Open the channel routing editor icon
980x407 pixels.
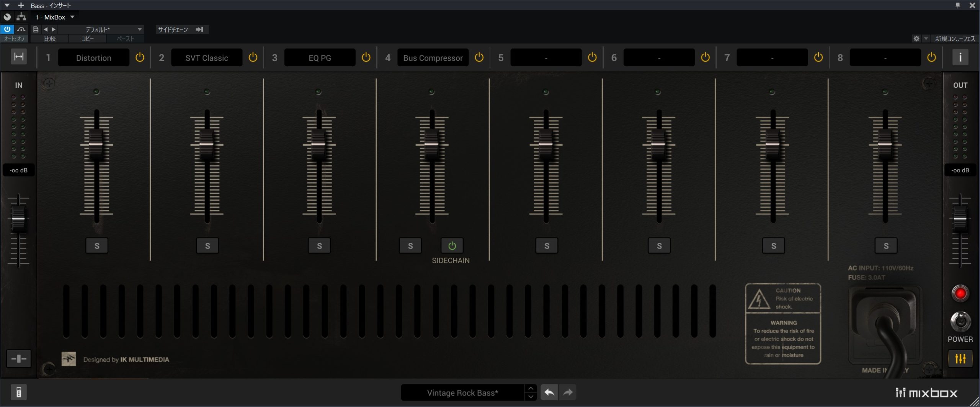click(21, 17)
